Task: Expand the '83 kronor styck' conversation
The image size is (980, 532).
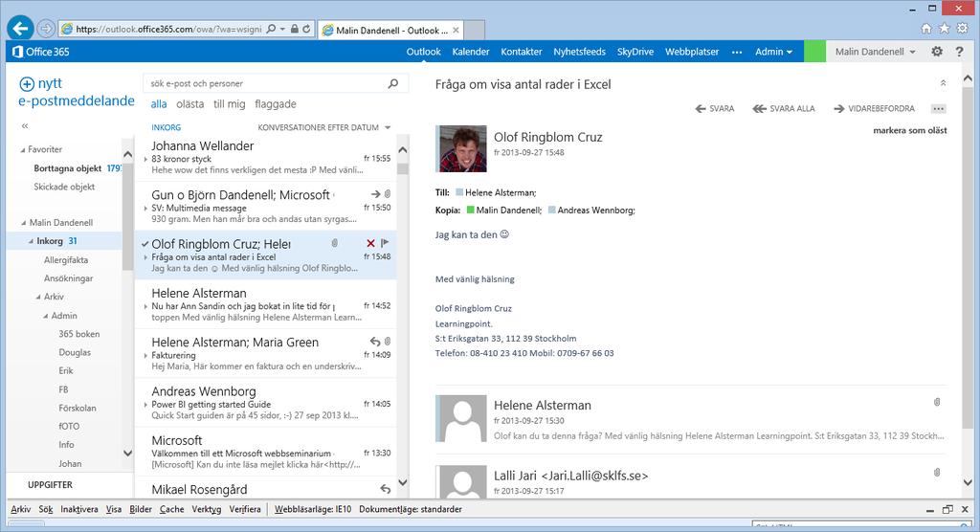Action: pos(145,159)
